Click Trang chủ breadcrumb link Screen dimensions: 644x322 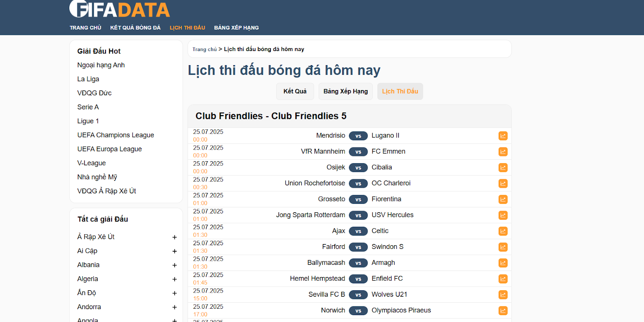[204, 49]
